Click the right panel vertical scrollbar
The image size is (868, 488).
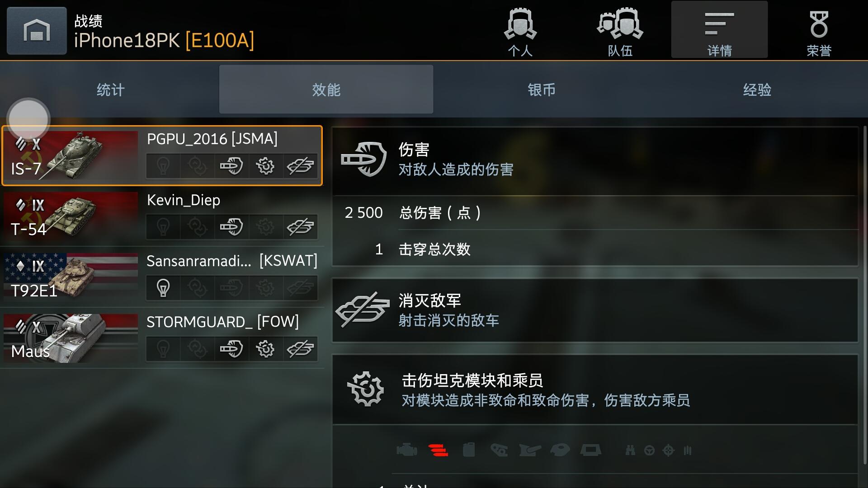865,296
